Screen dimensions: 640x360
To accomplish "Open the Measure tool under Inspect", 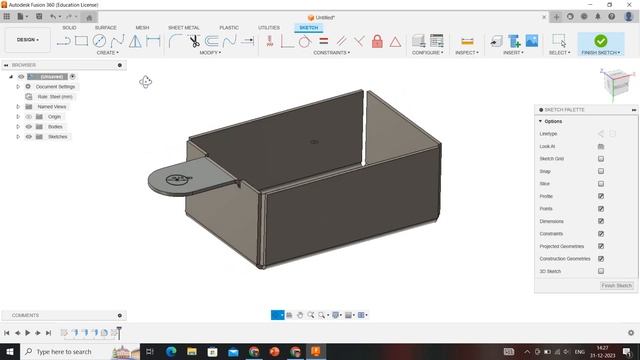I will [467, 41].
